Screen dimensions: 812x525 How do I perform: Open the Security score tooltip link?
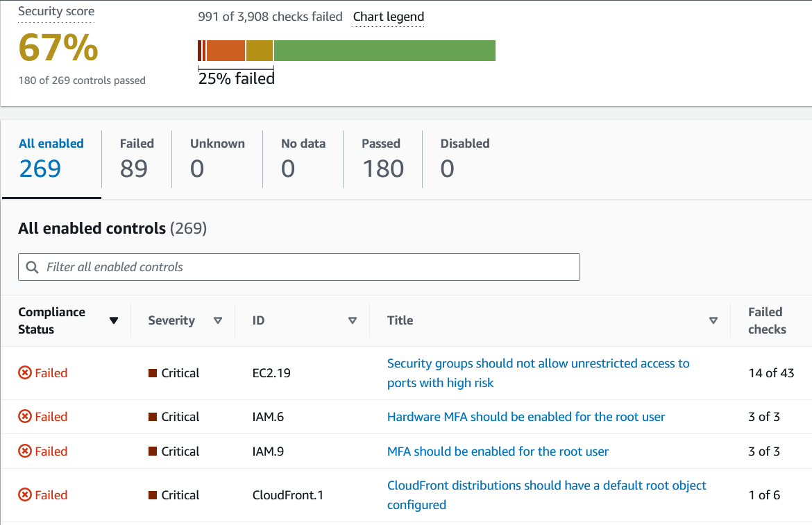56,11
